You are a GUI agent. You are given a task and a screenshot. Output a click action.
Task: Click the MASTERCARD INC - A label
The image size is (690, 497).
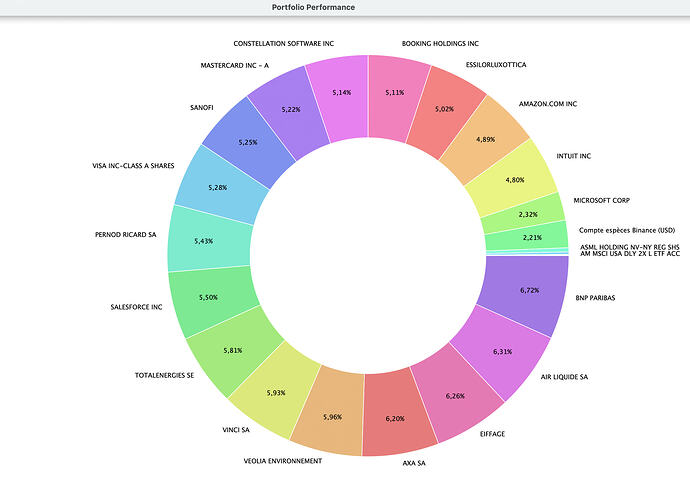[235, 65]
